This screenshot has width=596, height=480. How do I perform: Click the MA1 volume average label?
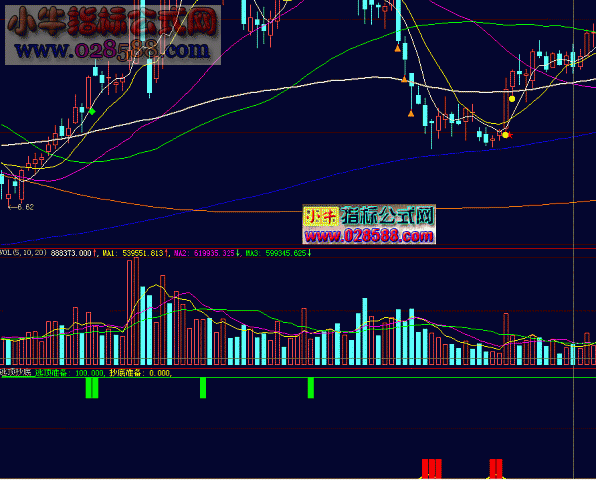tap(109, 253)
